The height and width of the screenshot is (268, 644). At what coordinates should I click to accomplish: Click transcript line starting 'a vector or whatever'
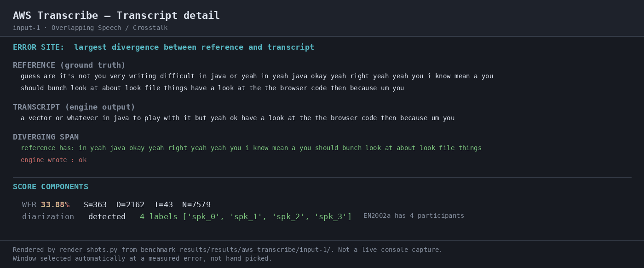click(237, 118)
